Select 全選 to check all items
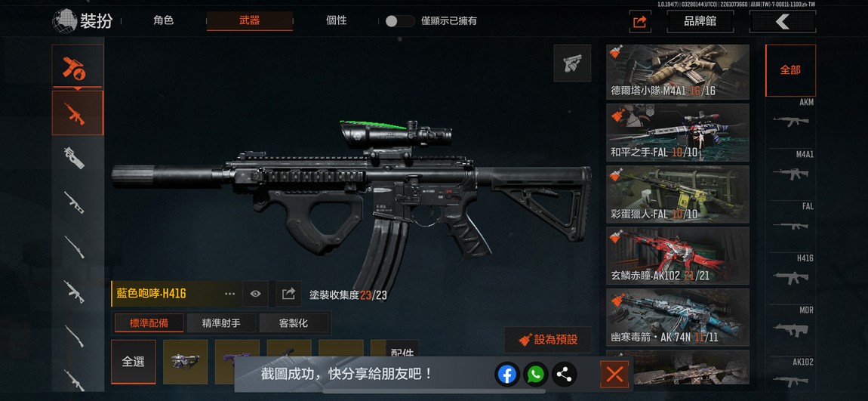The height and width of the screenshot is (401, 868). point(134,362)
